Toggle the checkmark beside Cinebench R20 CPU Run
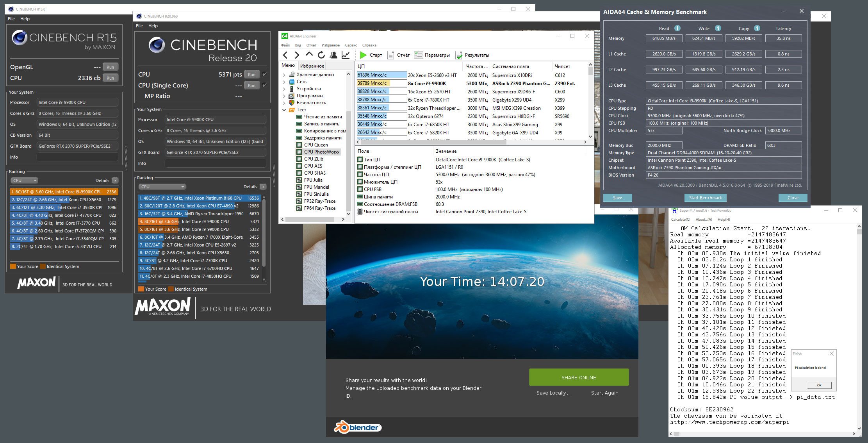 point(265,74)
